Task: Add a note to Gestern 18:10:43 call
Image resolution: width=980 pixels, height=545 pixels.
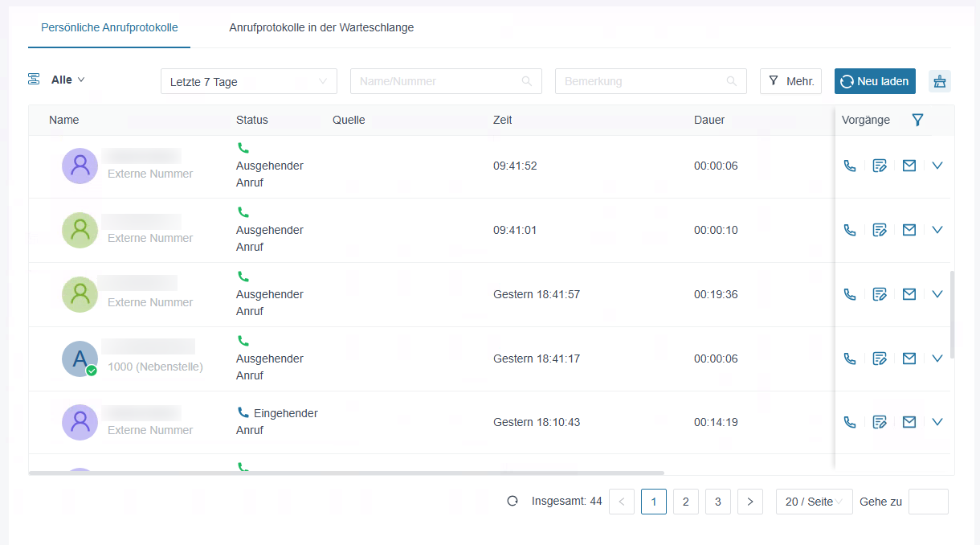Action: 880,422
